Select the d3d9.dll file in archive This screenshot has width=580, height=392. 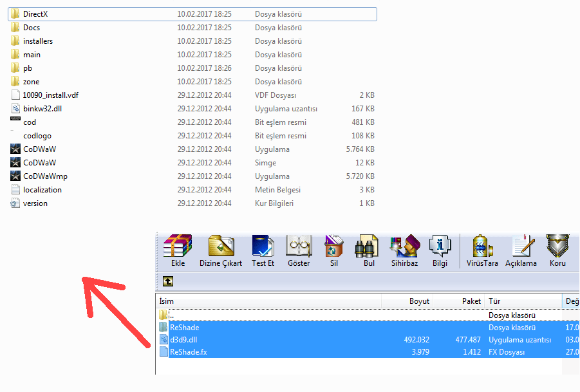click(183, 340)
